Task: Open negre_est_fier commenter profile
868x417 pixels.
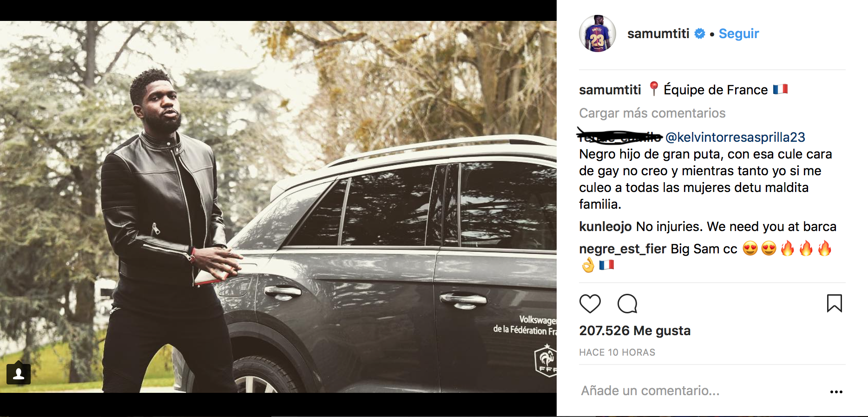Action: click(623, 249)
